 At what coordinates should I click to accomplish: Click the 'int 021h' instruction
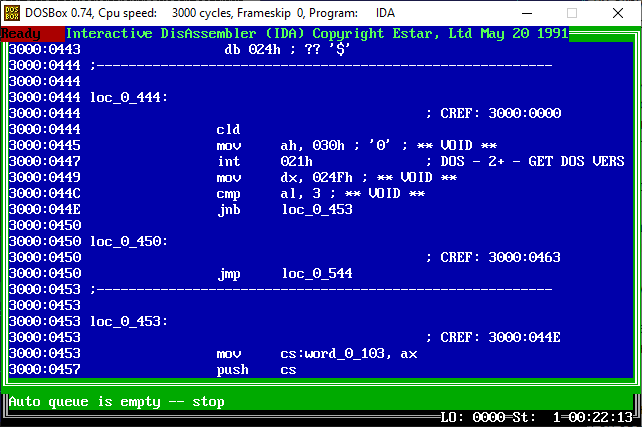(x=264, y=161)
